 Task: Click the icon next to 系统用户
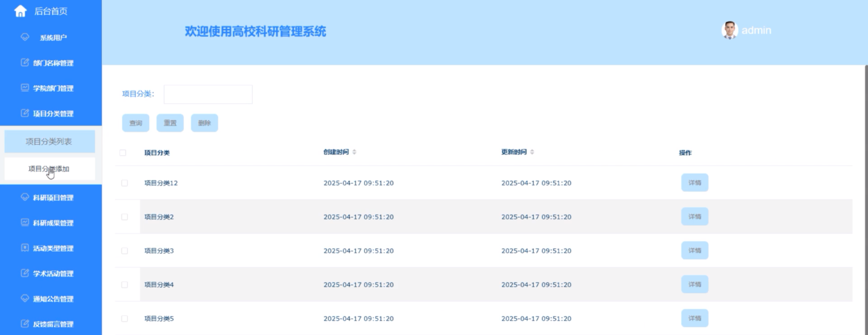[25, 37]
